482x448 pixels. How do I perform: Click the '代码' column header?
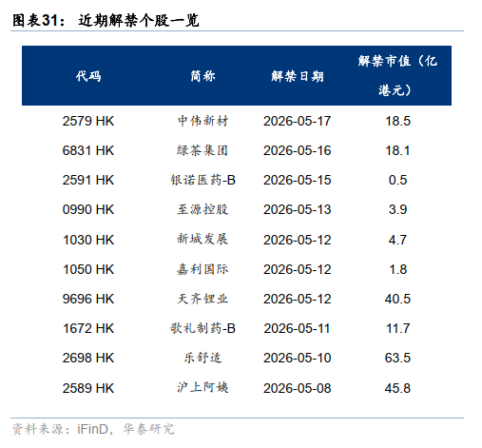tap(88, 76)
